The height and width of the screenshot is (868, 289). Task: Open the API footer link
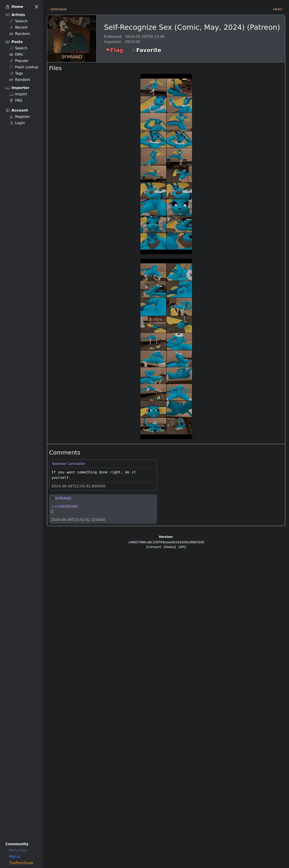(182, 547)
